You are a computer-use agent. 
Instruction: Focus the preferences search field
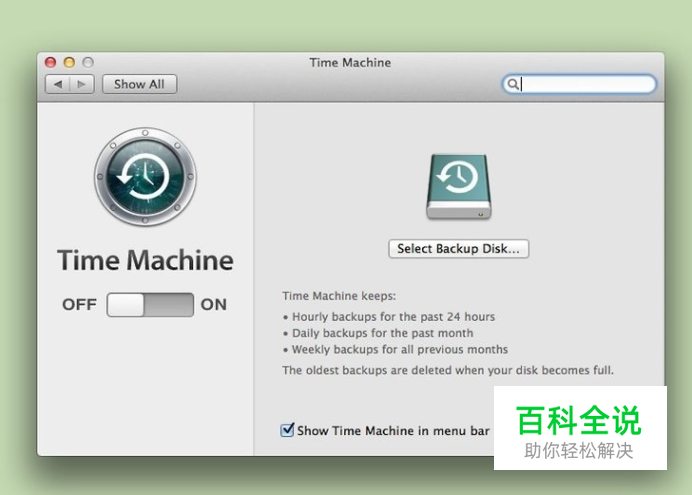click(579, 84)
